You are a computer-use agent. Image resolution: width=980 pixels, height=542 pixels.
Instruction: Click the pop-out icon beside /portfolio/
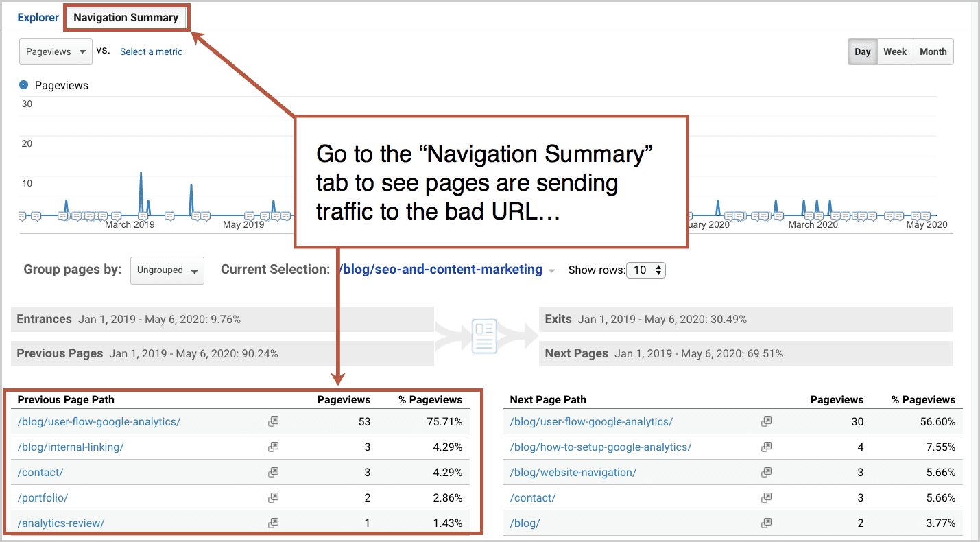(273, 497)
